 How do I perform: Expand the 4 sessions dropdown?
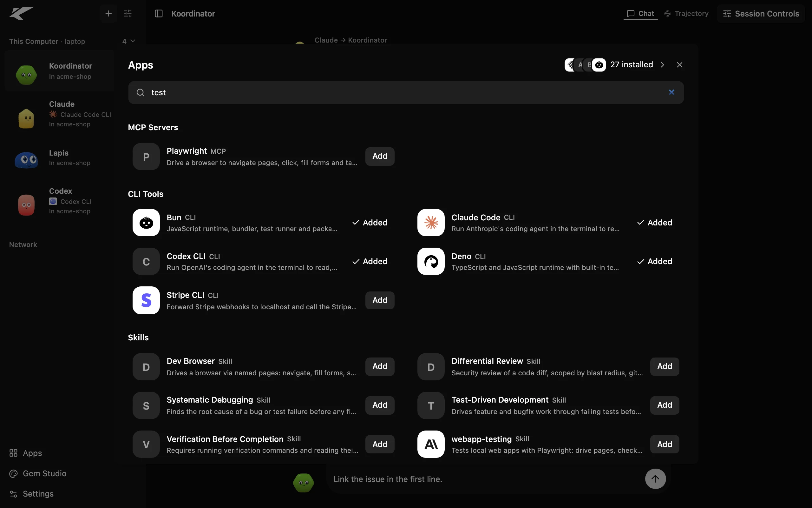click(128, 41)
